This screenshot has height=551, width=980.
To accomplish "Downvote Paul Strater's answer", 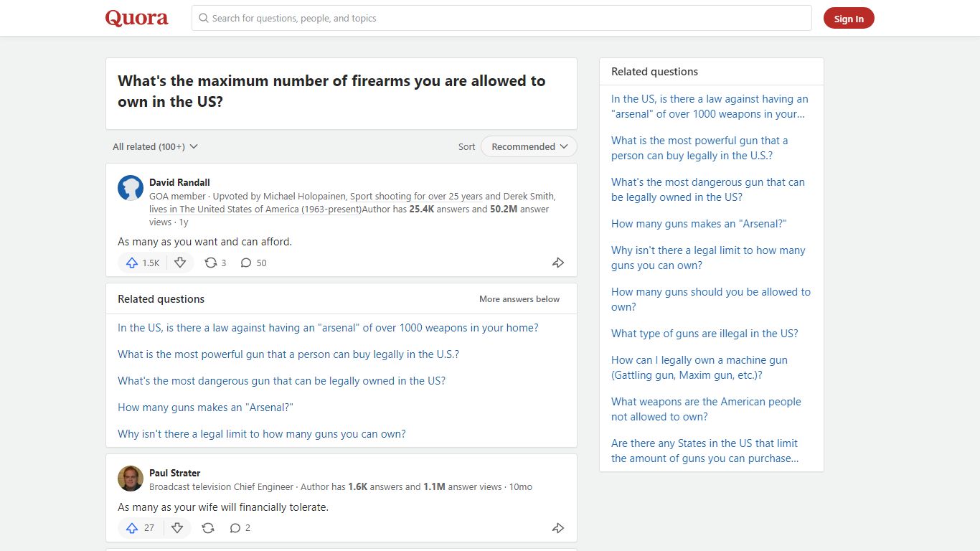I will click(177, 528).
